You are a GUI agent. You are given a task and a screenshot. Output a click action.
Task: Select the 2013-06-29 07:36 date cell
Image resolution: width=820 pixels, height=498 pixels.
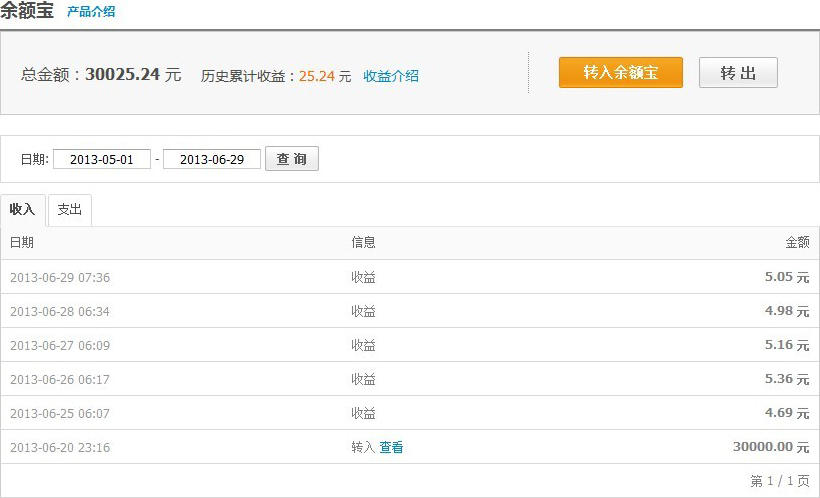[x=60, y=277]
